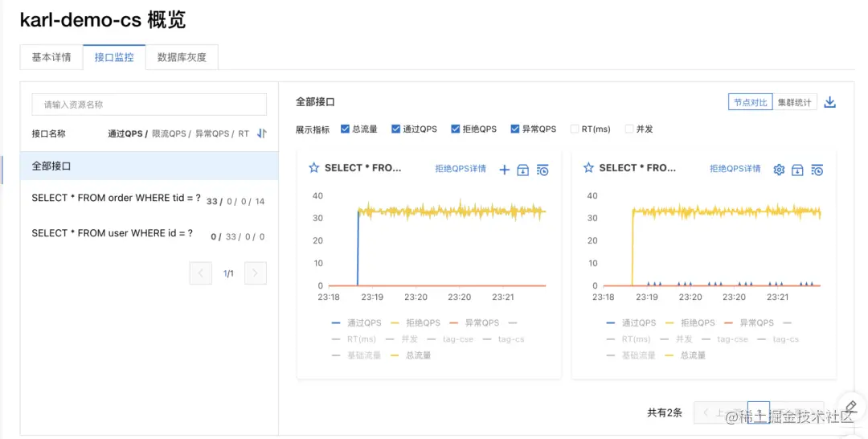Select SELECT * FROM user row
The width and height of the screenshot is (868, 439).
point(149,235)
